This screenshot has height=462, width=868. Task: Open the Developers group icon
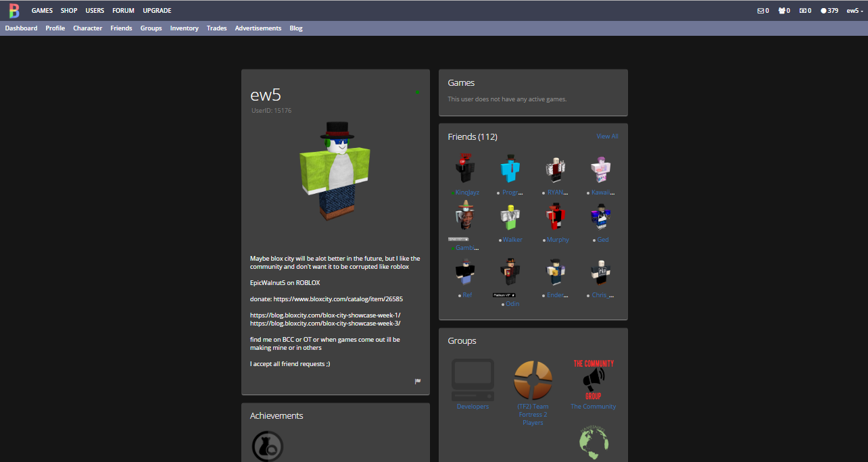point(473,380)
